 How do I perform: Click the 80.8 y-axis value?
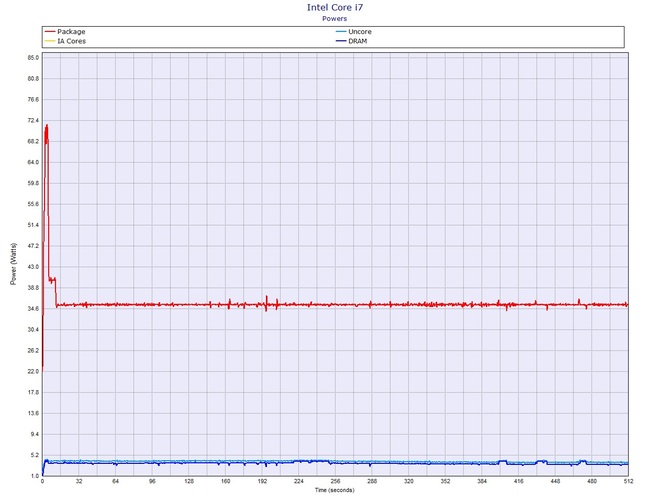pos(33,79)
